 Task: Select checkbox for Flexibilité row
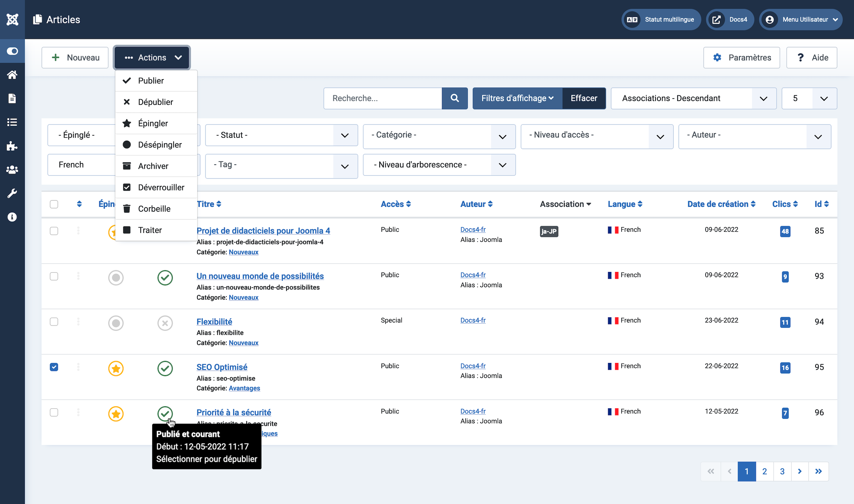(54, 322)
